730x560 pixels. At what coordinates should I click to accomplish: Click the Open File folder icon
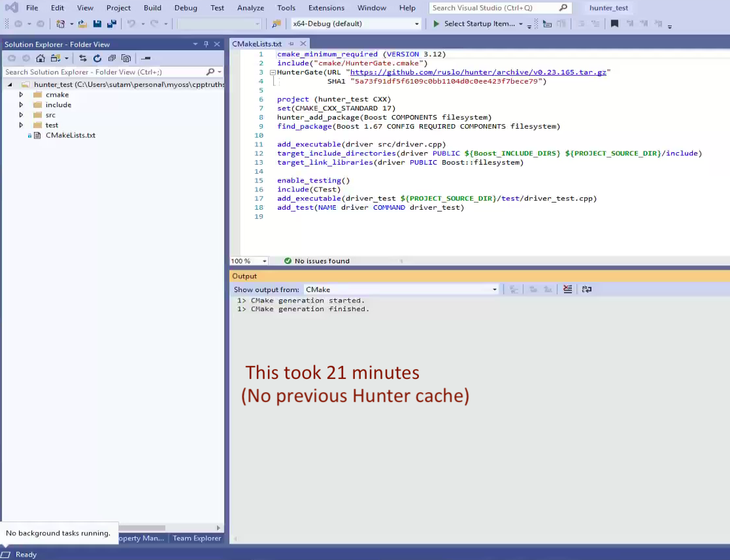pos(82,24)
